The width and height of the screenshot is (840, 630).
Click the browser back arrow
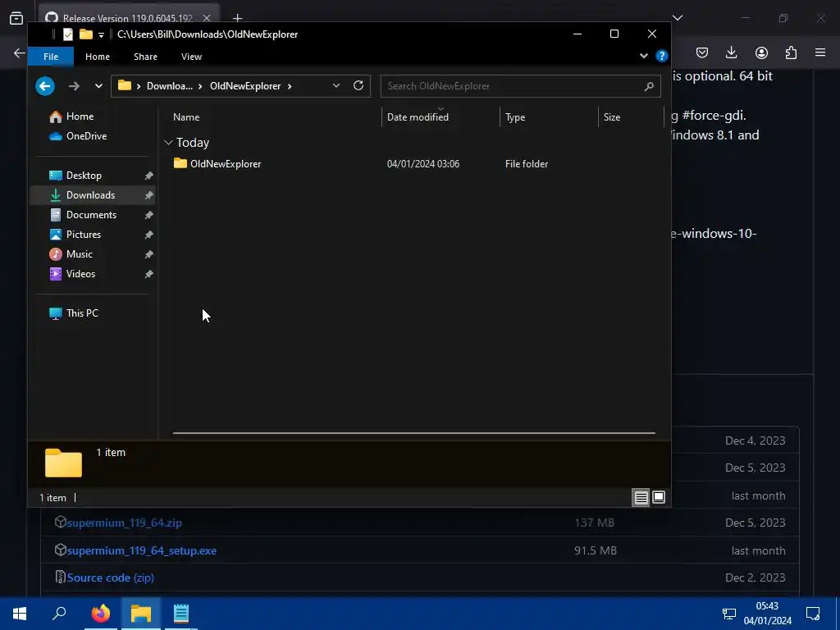[x=20, y=52]
